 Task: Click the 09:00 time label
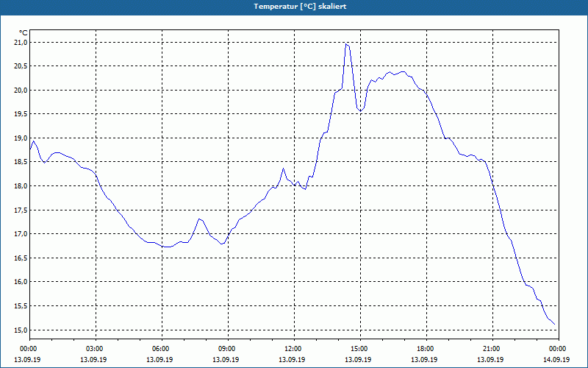(228, 349)
